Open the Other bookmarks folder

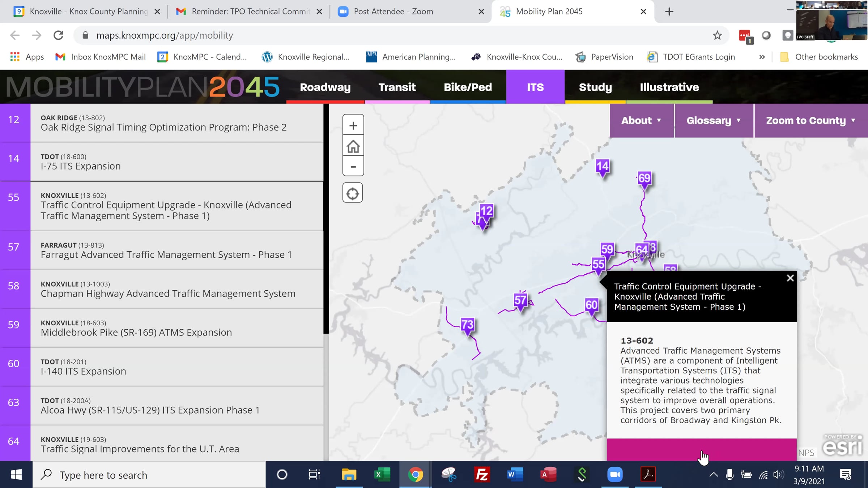click(819, 57)
